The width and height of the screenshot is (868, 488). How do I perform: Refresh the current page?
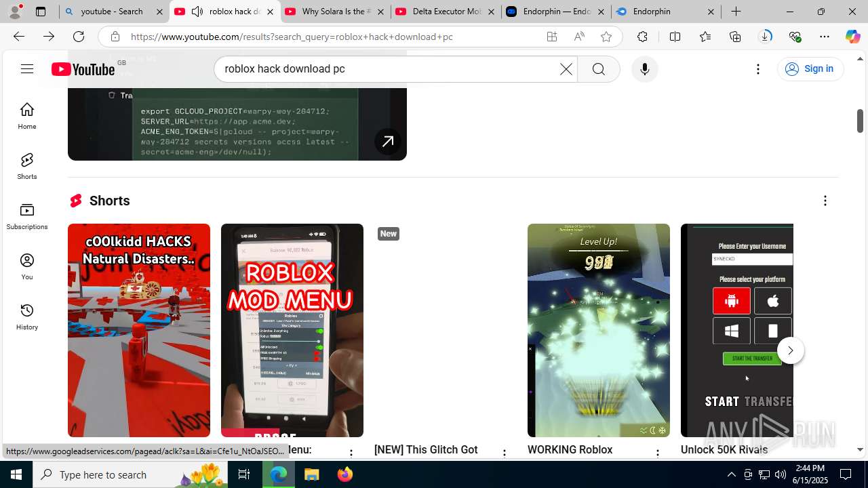point(79,37)
